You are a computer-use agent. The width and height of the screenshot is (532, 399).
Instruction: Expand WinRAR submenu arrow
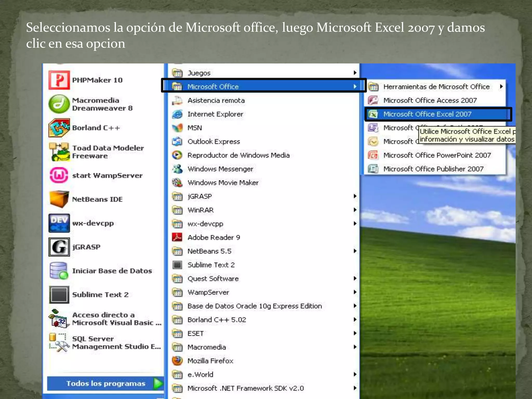(x=355, y=210)
